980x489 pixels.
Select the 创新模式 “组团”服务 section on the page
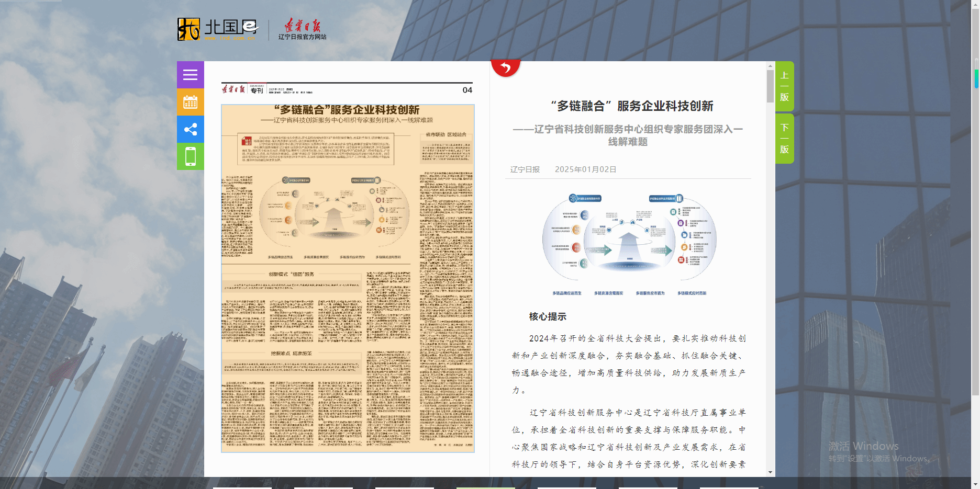(292, 274)
